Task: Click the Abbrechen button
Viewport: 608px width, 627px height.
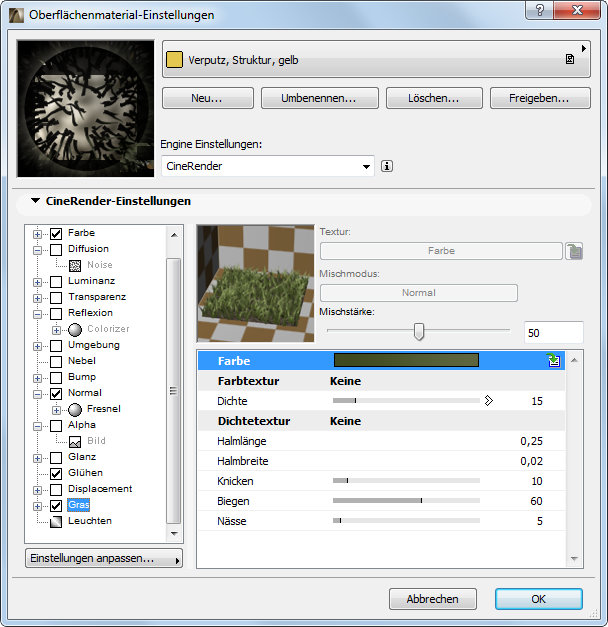Action: coord(433,599)
